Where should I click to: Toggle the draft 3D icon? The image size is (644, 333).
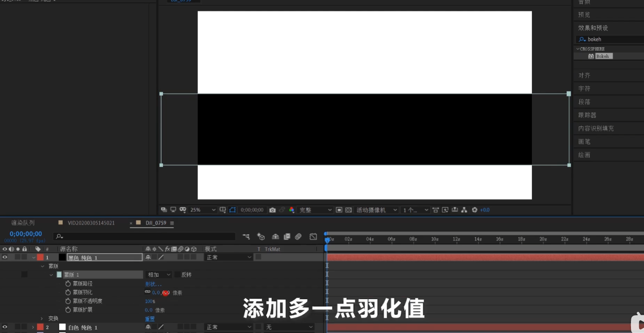(261, 236)
